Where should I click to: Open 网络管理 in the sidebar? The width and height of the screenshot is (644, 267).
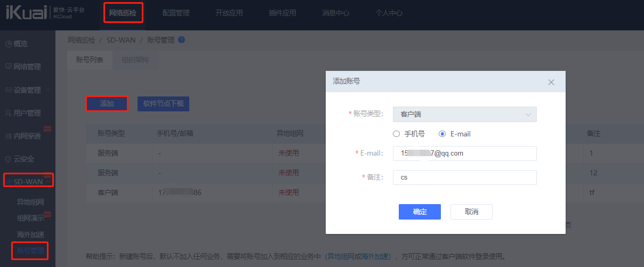[x=27, y=67]
